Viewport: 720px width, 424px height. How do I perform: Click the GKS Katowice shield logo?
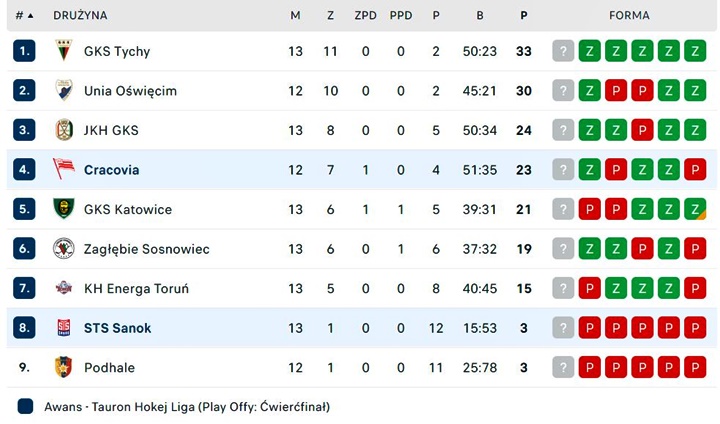(x=64, y=209)
